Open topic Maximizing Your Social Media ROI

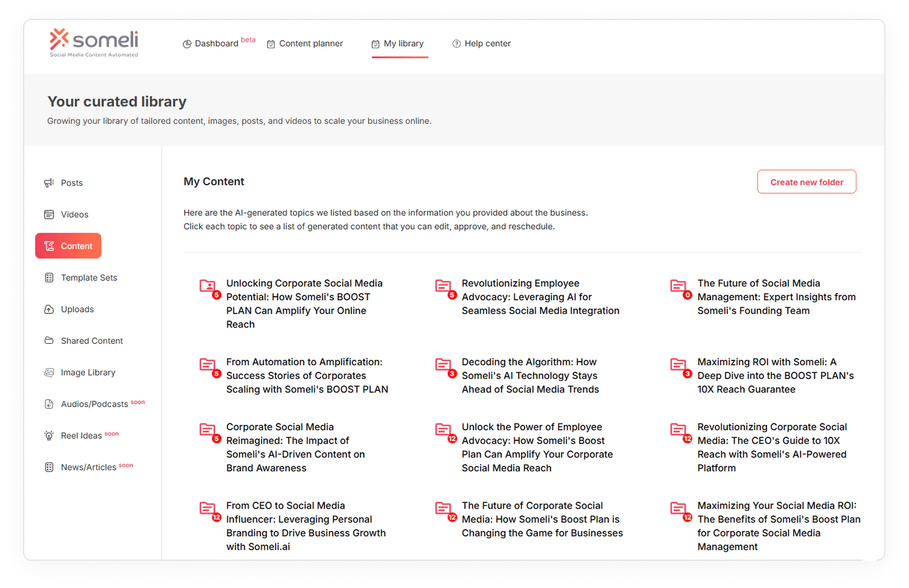point(779,526)
